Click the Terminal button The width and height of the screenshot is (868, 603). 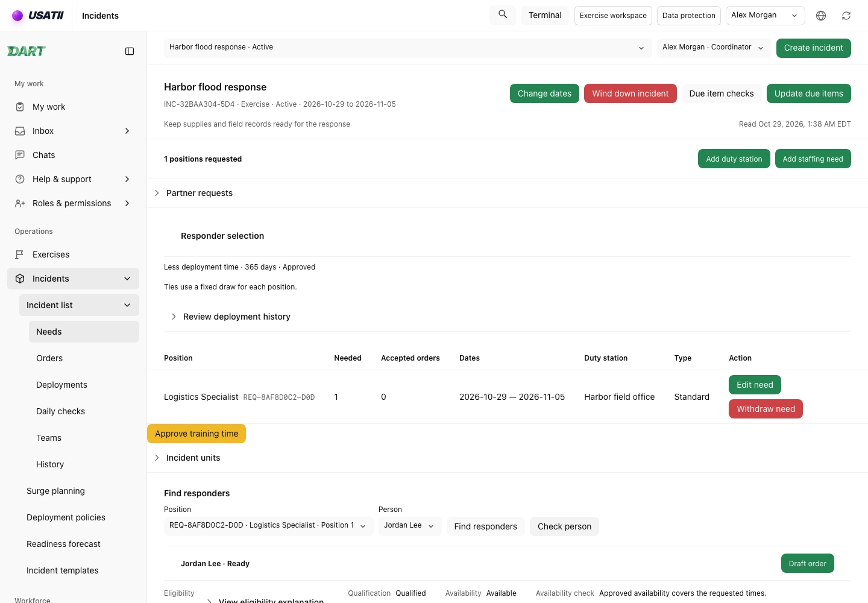pos(545,15)
